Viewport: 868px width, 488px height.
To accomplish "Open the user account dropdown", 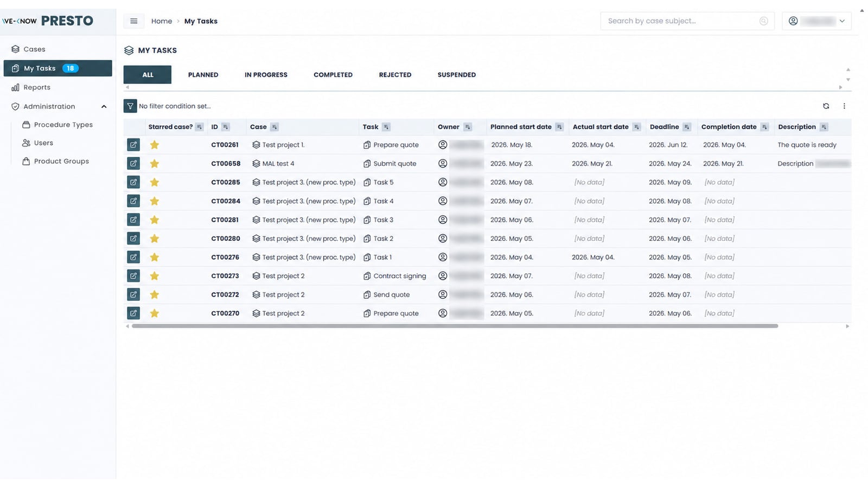I will pyautogui.click(x=816, y=21).
